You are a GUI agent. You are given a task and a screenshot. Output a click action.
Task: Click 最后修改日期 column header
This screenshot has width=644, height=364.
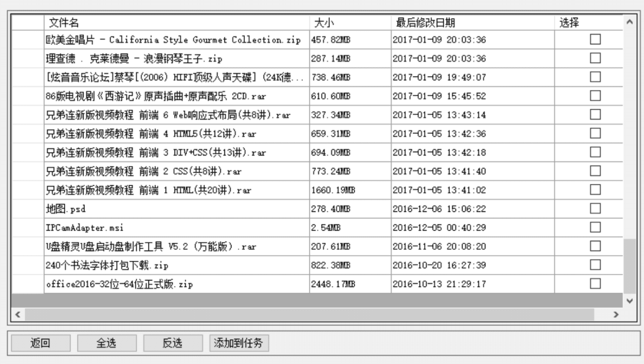pos(472,23)
